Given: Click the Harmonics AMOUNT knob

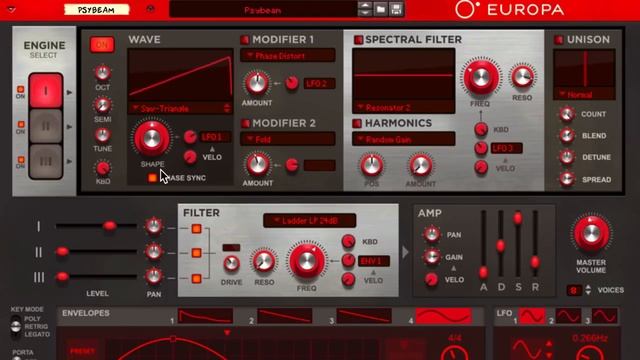Looking at the screenshot, I should [x=421, y=165].
